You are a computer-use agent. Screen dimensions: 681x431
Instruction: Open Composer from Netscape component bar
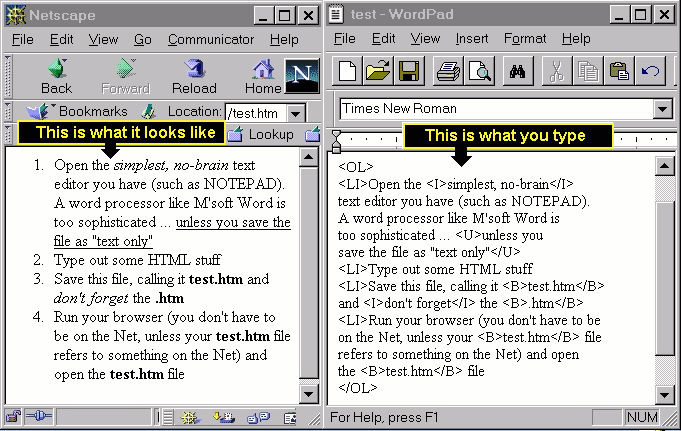[x=290, y=418]
